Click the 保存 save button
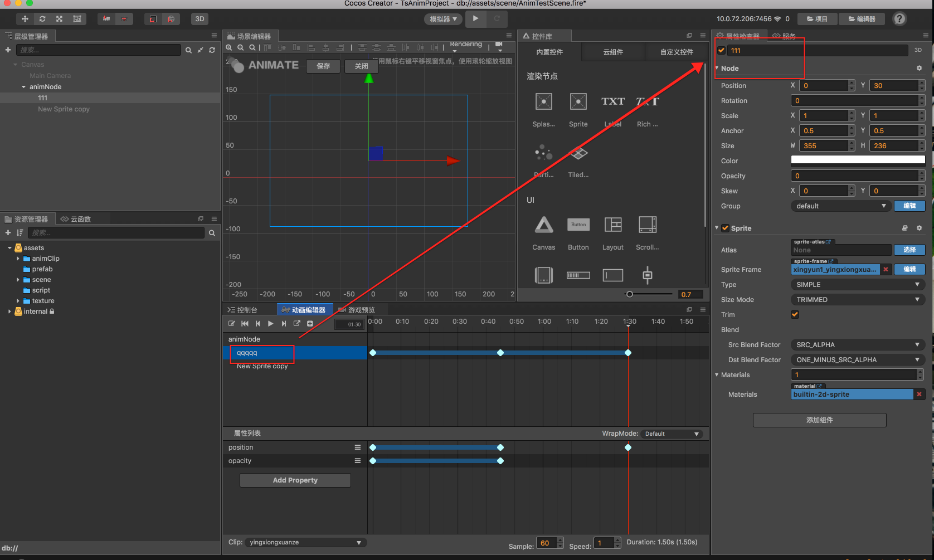The height and width of the screenshot is (560, 934). pos(323,66)
